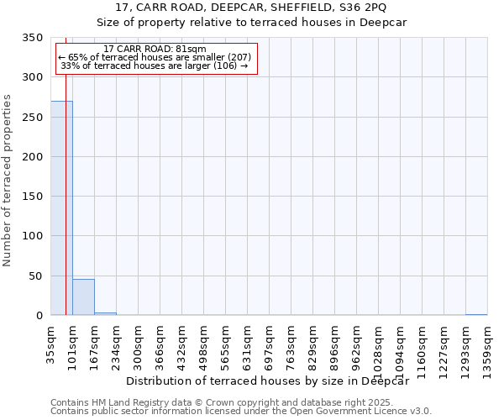The image size is (504, 420).
Task: Click the small bar between 167sqm and 234sqm
Action: pyautogui.click(x=105, y=313)
